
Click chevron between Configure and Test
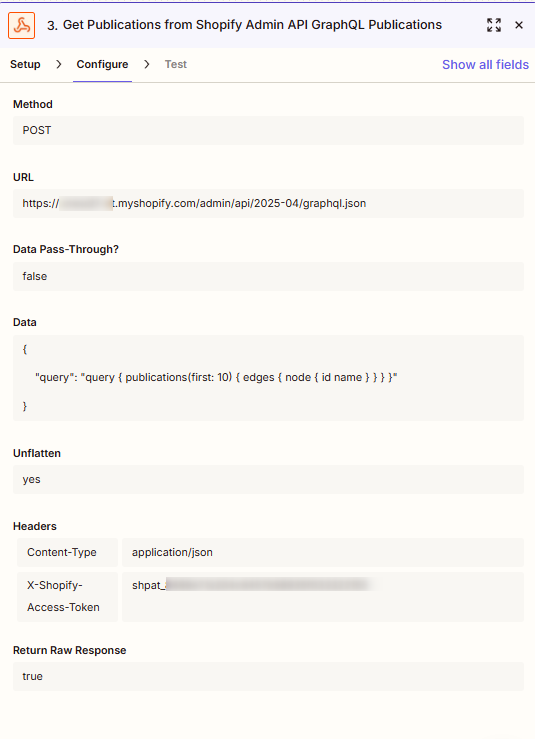147,64
